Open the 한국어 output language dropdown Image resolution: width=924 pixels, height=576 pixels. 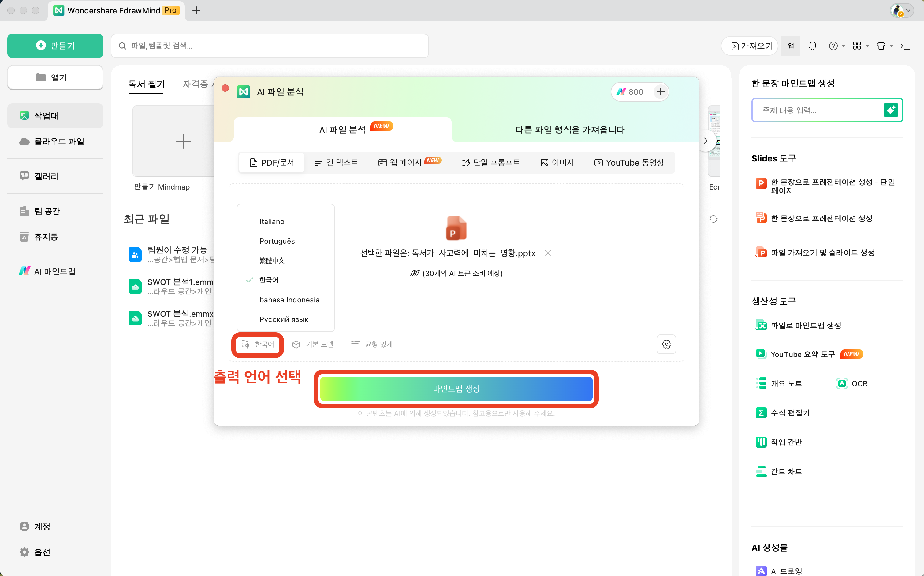(258, 344)
